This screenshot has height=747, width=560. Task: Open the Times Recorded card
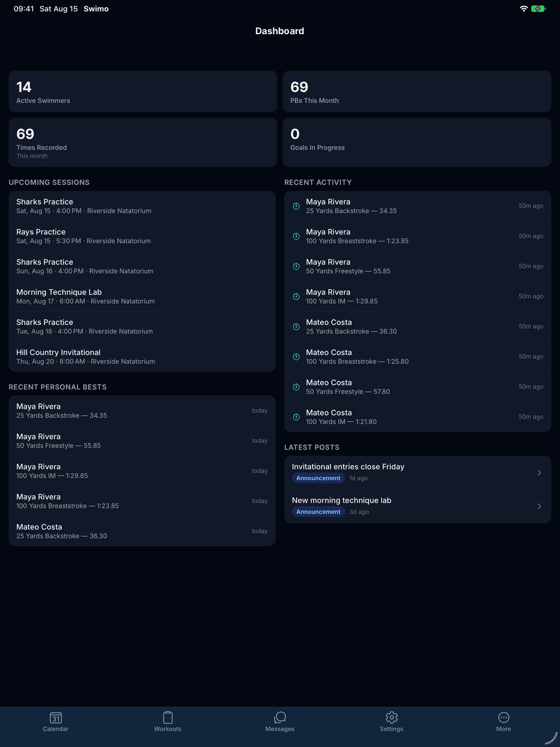[x=143, y=142]
